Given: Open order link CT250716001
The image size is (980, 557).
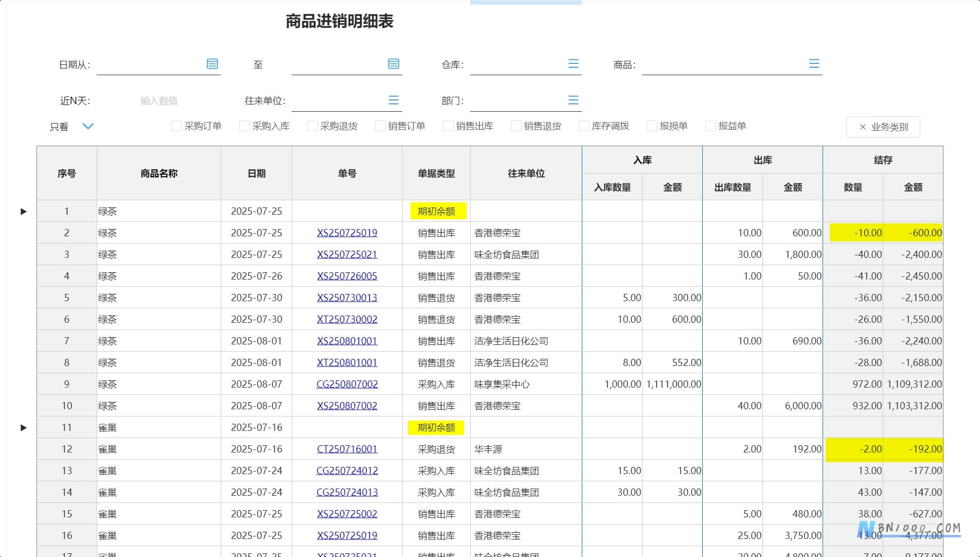Looking at the screenshot, I should 347,449.
